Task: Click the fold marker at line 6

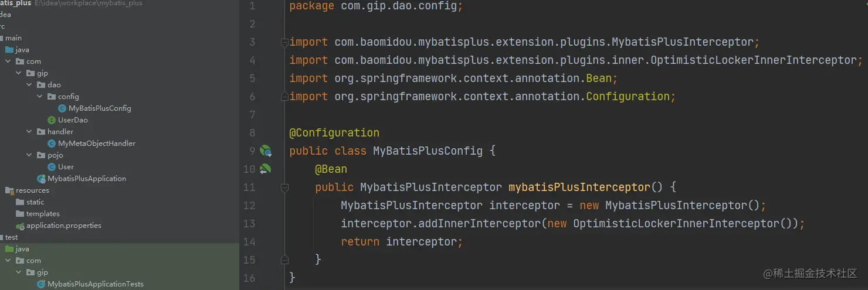Action: tap(284, 97)
